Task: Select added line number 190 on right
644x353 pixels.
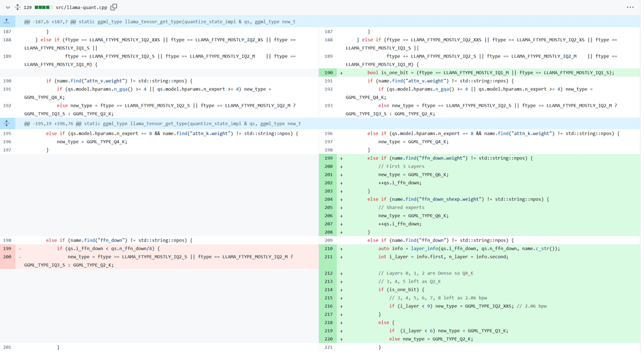Action: (328, 72)
